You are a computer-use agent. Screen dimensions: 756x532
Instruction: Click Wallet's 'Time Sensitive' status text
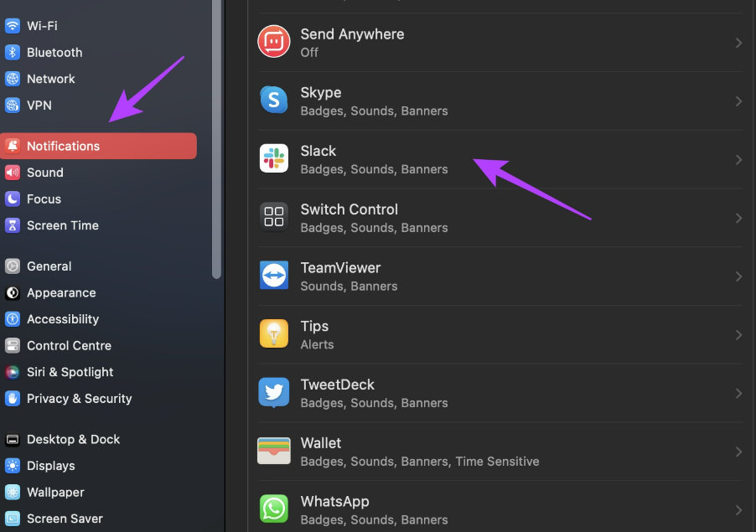click(497, 461)
